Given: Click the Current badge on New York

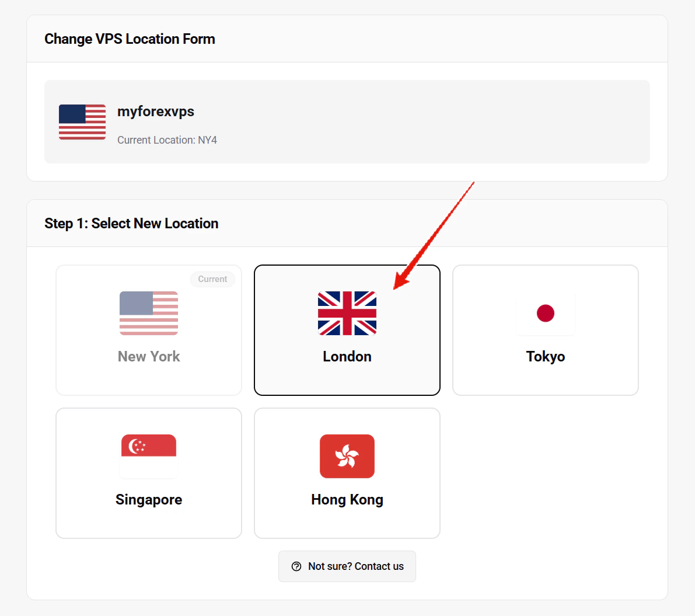Looking at the screenshot, I should (x=212, y=279).
